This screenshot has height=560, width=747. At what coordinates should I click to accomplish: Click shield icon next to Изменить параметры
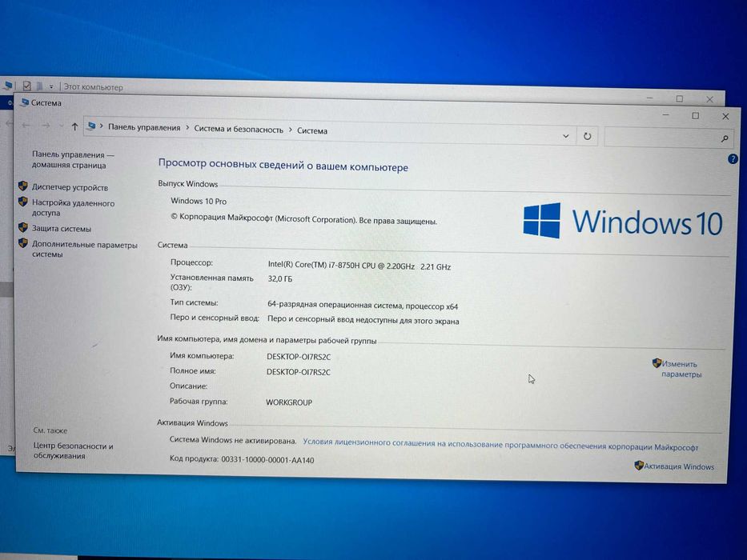(657, 363)
